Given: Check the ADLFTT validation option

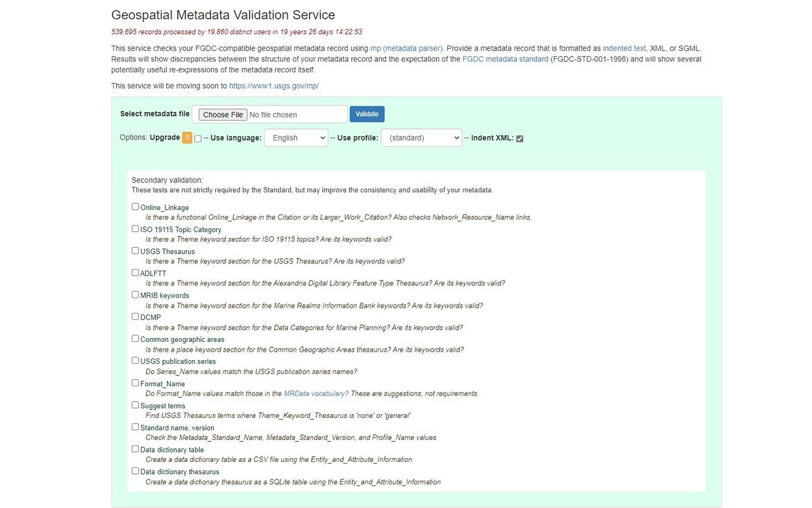Looking at the screenshot, I should 135,272.
